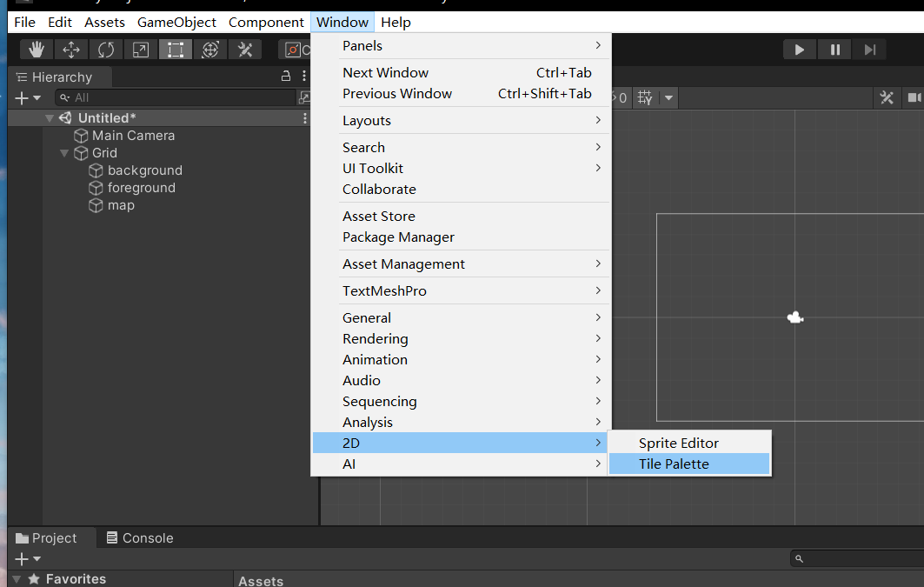Expand the Panels submenu

tap(462, 46)
